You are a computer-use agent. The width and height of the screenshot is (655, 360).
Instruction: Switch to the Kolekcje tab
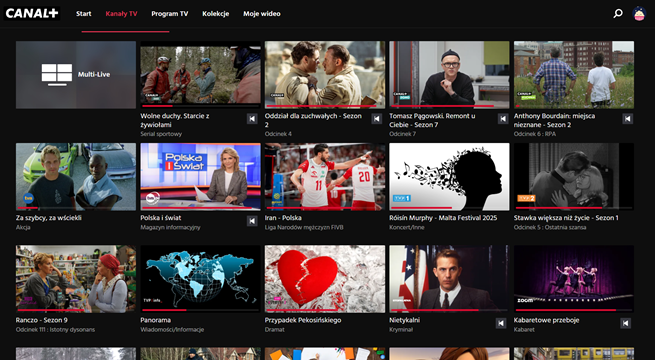coord(216,14)
